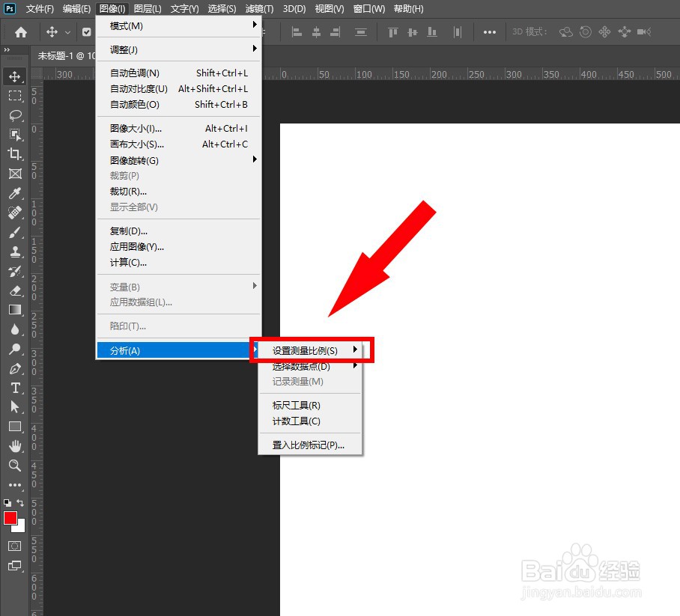Select the Horizontal Type tool
The image size is (680, 616).
pos(15,388)
